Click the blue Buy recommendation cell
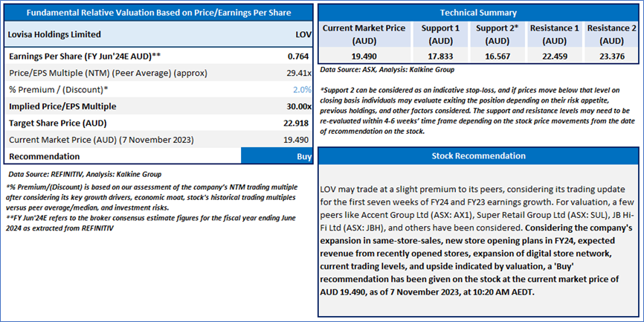 [277, 156]
